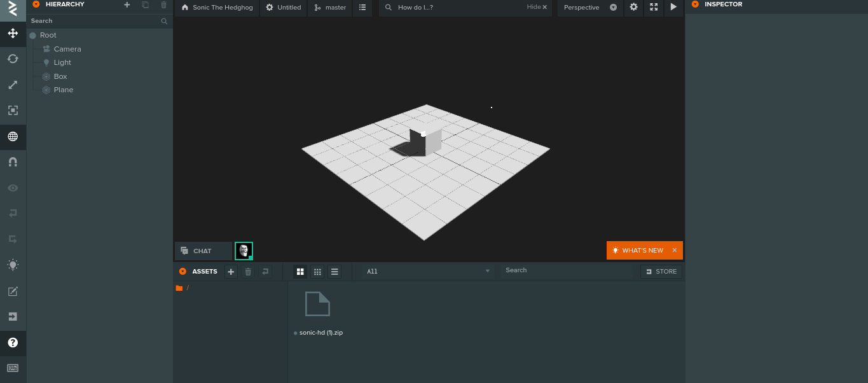
Task: Open the Perspective camera dropdown
Action: [x=589, y=8]
